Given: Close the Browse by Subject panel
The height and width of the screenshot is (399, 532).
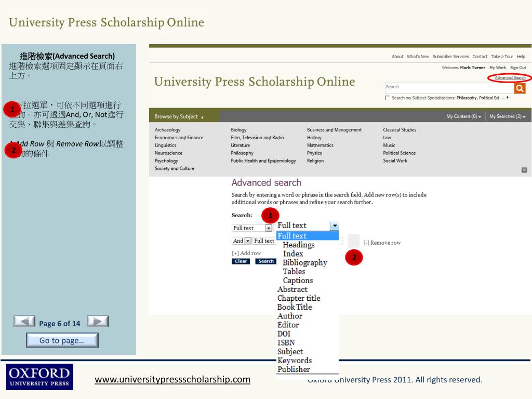Looking at the screenshot, I should coord(524,170).
